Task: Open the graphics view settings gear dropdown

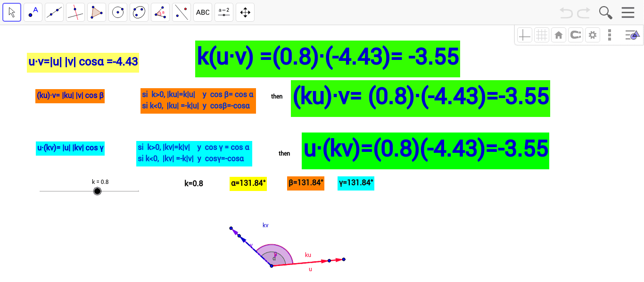Action: tap(593, 34)
